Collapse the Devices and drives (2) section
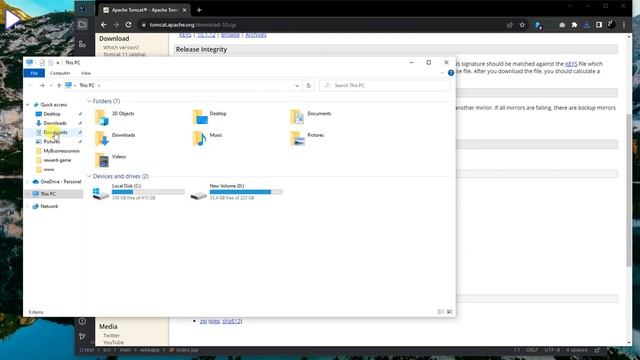 89,176
